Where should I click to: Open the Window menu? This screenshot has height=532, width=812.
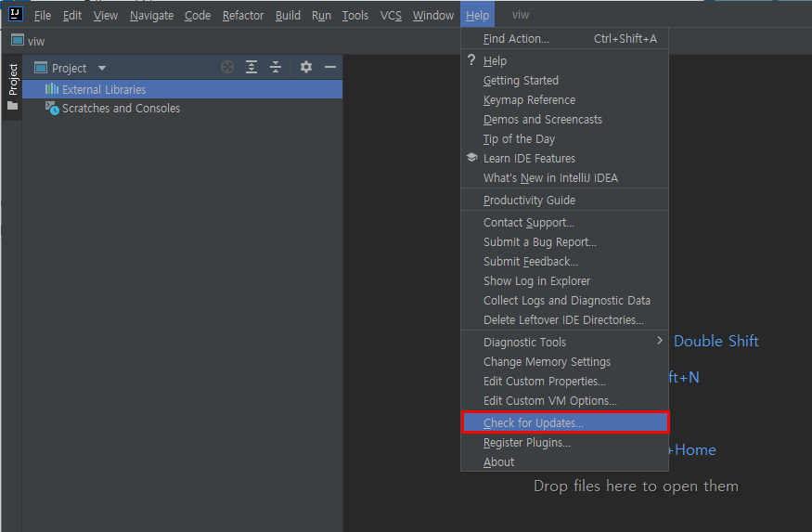coord(433,16)
